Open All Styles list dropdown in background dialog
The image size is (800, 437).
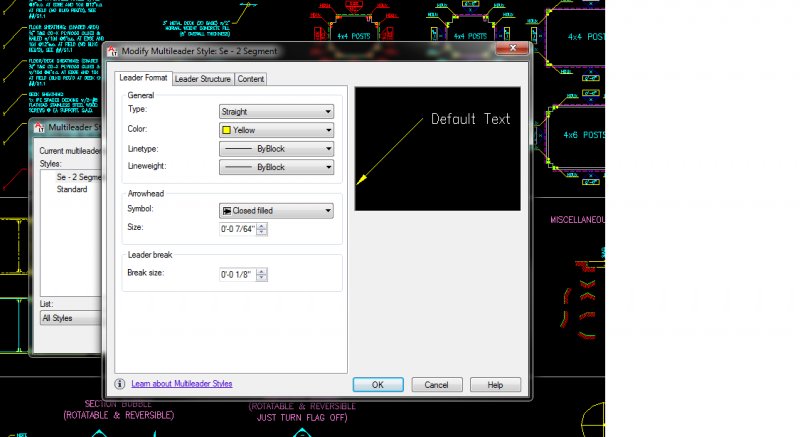click(71, 318)
